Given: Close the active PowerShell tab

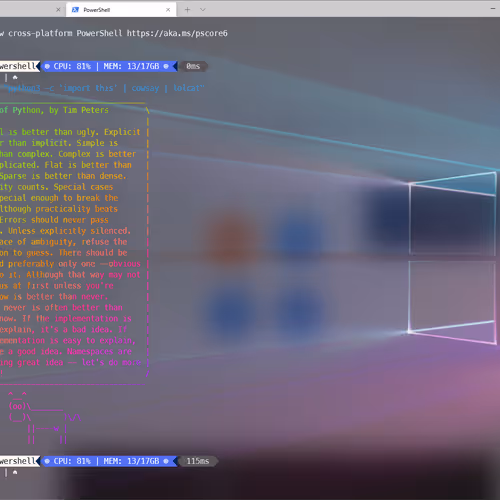Looking at the screenshot, I should [x=168, y=10].
